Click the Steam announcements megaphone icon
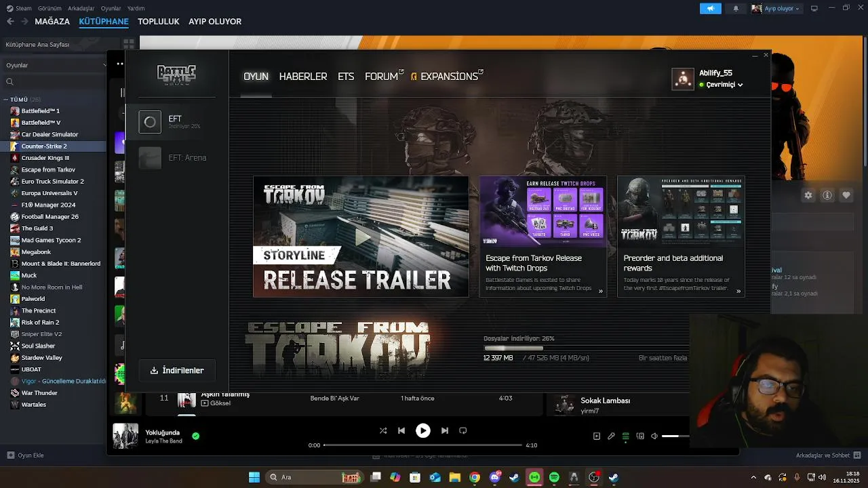Viewport: 868px width, 488px height. [x=710, y=9]
